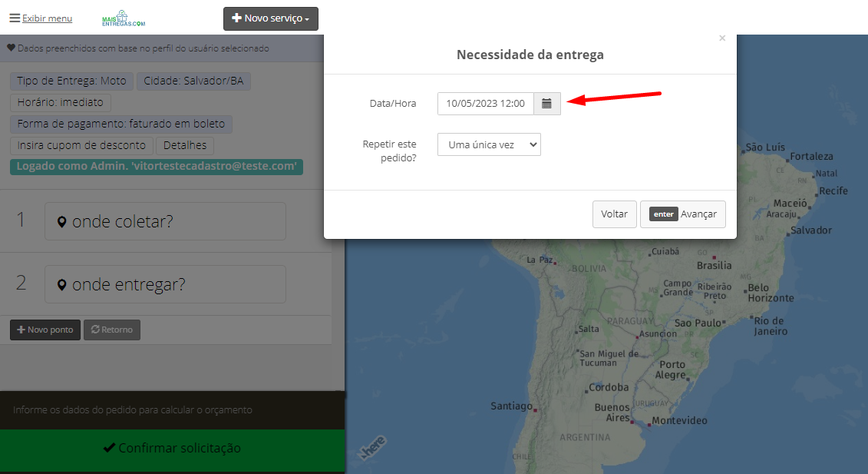Click the Buenos Aires label on the map
This screenshot has width=868, height=474.
[x=612, y=413]
